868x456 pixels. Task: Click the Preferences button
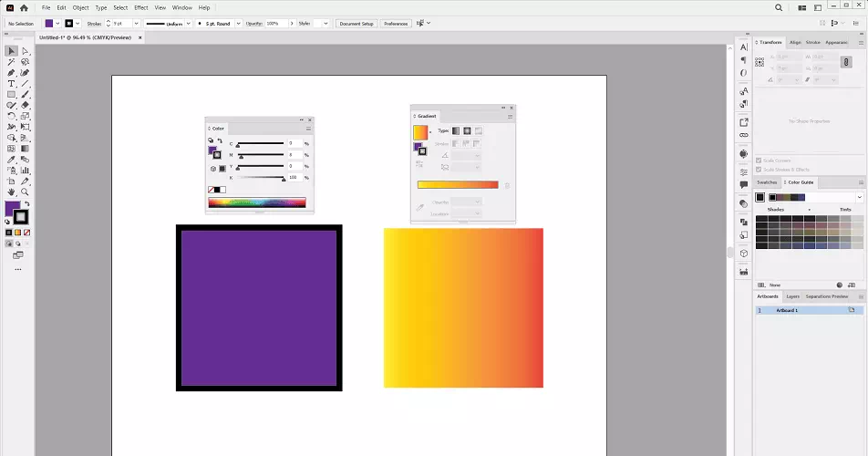[x=396, y=23]
